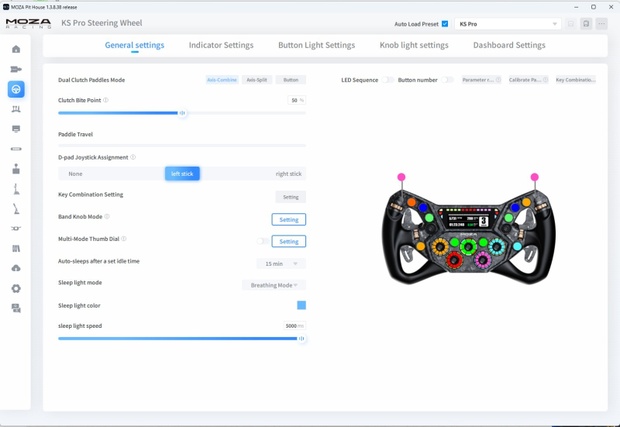Open the pedals page in sidebar

click(16, 109)
